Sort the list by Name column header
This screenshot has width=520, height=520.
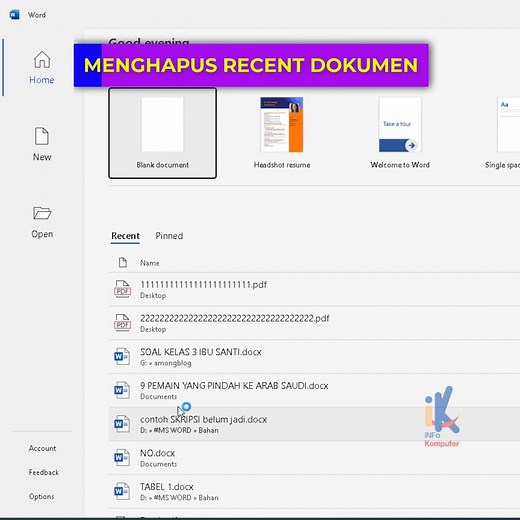coord(149,263)
